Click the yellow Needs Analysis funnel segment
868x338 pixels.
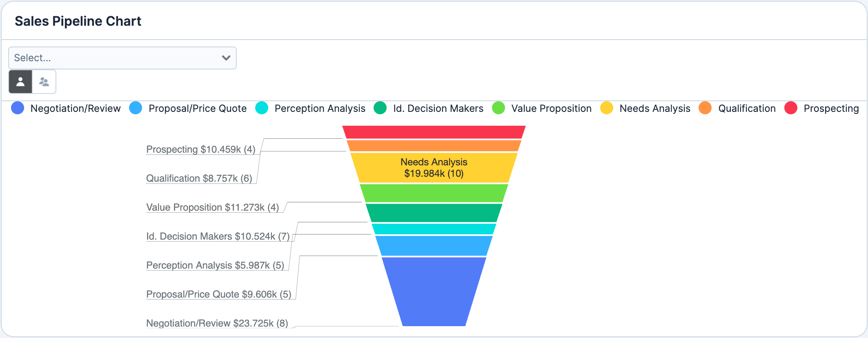434,167
